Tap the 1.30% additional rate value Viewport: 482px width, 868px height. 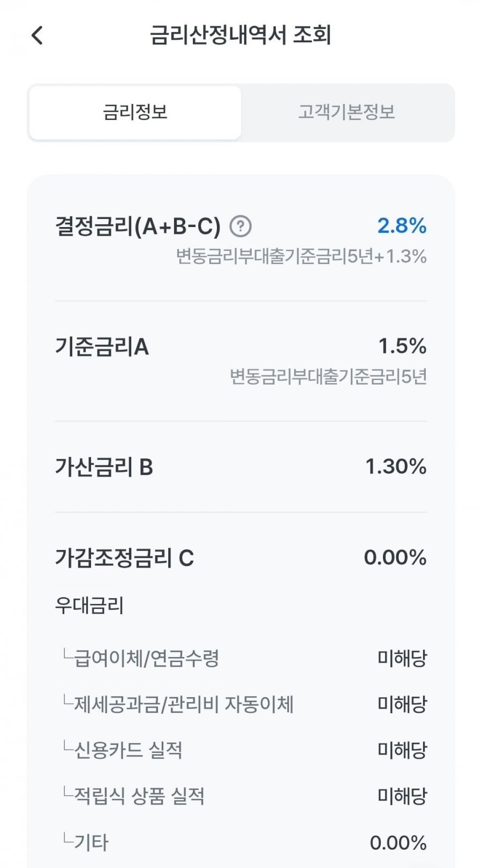click(396, 466)
